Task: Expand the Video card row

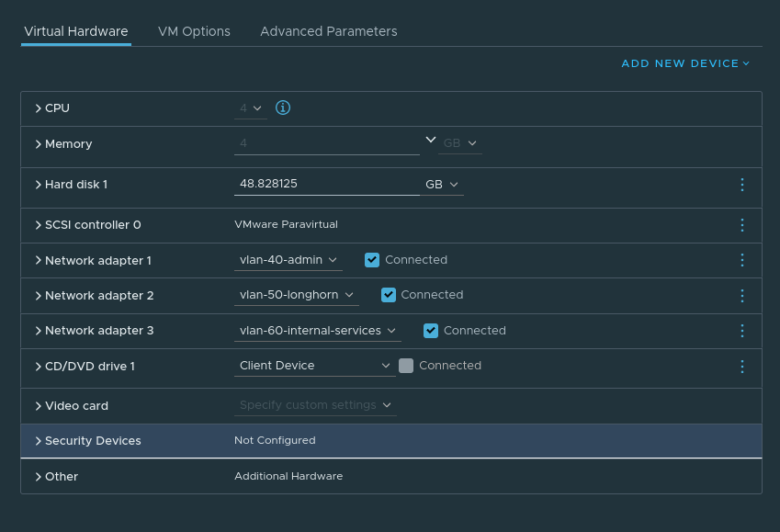Action: [39, 405]
